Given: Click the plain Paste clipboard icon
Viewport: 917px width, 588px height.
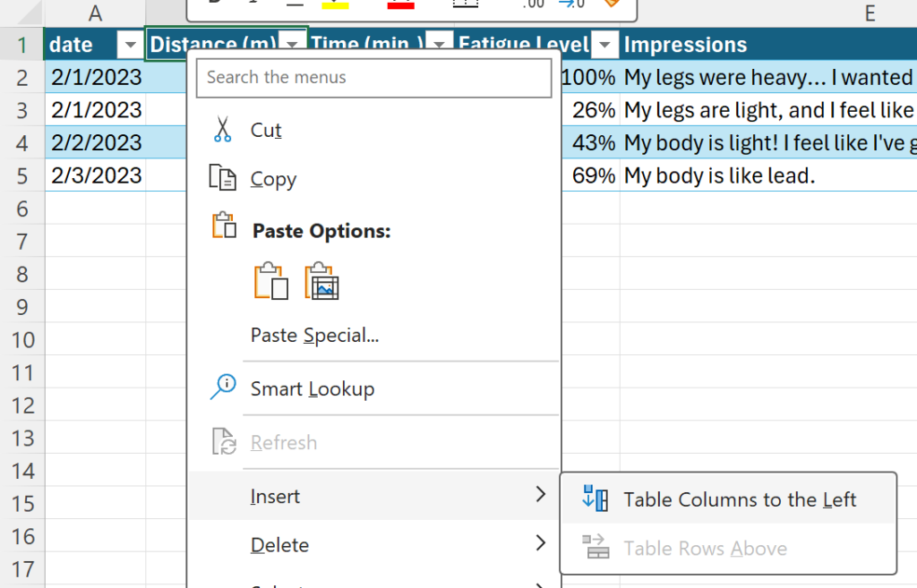Looking at the screenshot, I should pos(270,280).
